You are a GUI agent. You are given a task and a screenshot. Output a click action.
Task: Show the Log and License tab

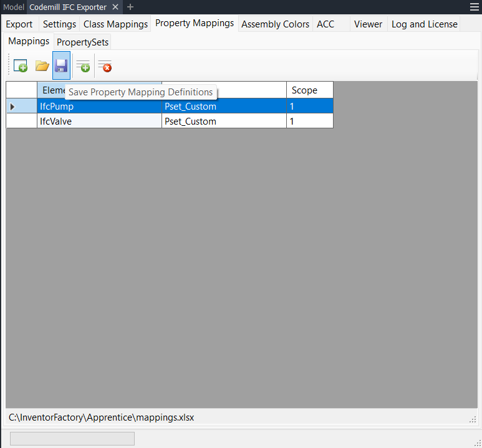(424, 24)
